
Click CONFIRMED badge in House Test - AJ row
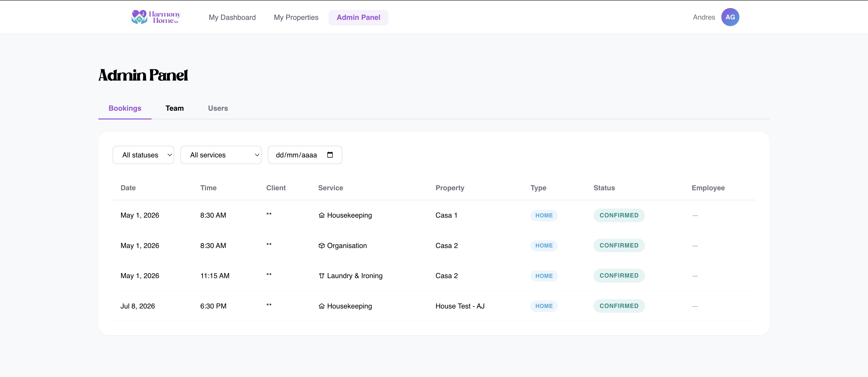tap(619, 306)
